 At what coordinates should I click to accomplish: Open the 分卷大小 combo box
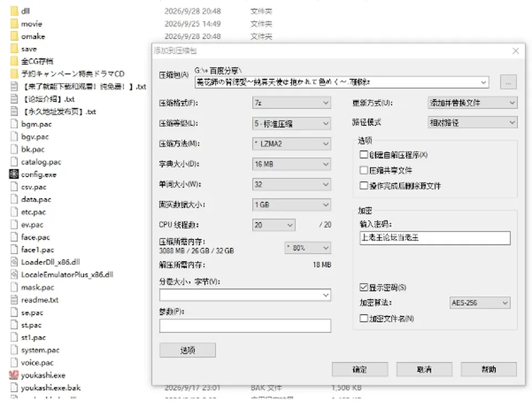(245, 295)
